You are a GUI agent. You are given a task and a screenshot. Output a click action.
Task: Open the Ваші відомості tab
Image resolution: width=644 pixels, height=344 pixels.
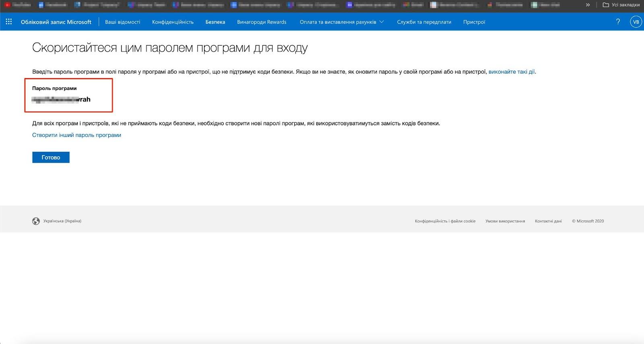tap(123, 22)
